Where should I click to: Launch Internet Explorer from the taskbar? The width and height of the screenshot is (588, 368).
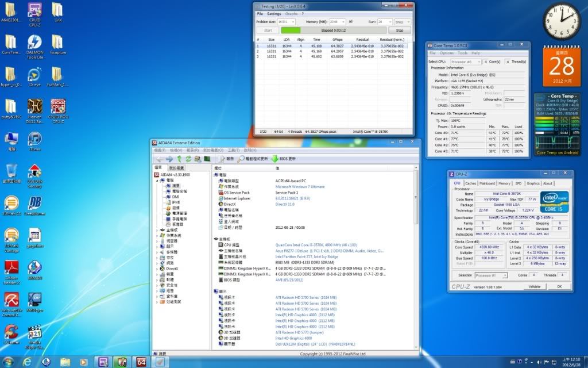pos(27,362)
